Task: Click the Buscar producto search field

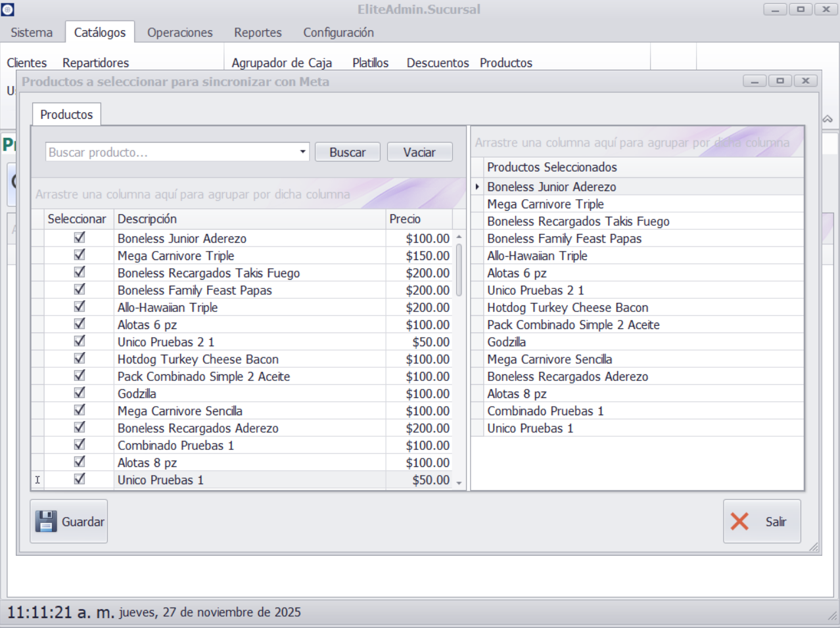Action: 171,152
